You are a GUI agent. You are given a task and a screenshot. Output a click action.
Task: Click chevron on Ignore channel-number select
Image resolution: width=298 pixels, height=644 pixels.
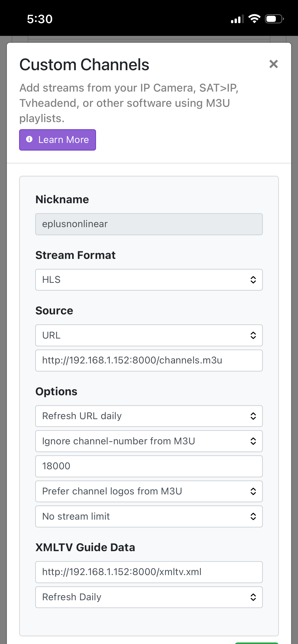coord(253,441)
